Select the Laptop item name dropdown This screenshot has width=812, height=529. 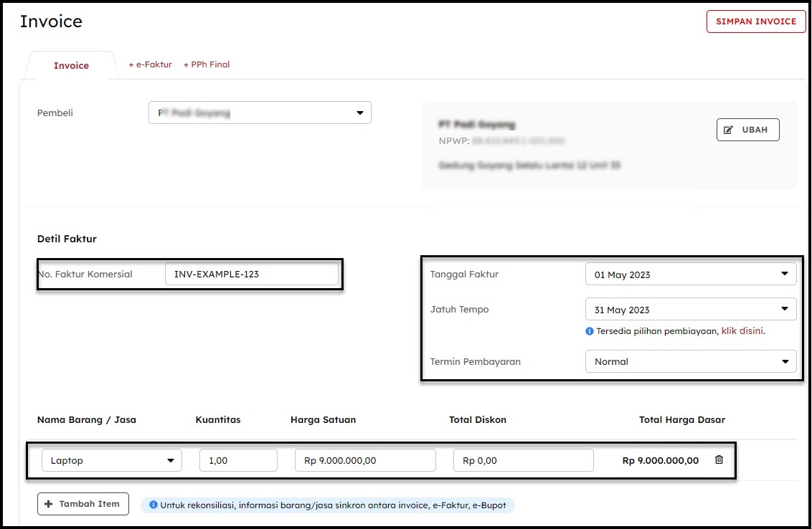click(x=112, y=460)
